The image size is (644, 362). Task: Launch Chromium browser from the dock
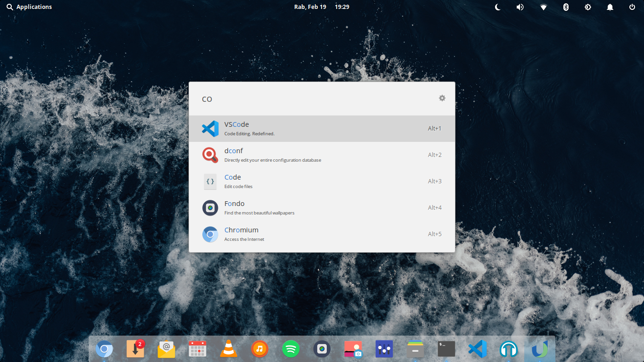coord(104,349)
